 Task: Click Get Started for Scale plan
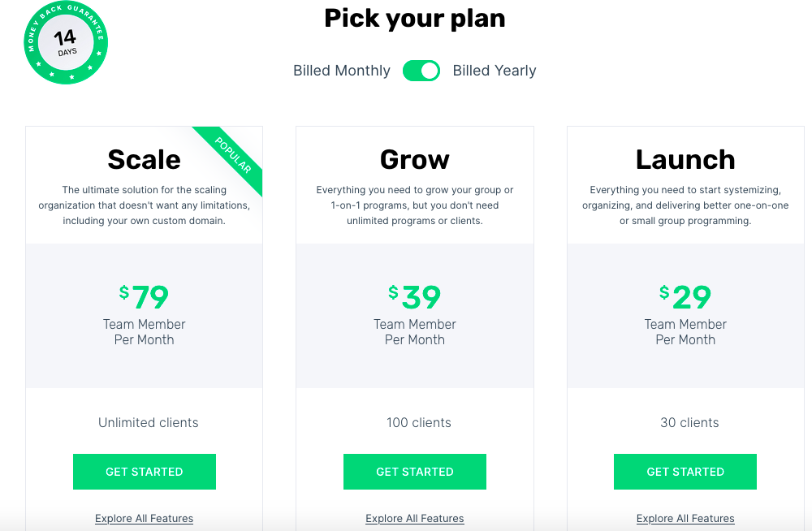pos(145,472)
